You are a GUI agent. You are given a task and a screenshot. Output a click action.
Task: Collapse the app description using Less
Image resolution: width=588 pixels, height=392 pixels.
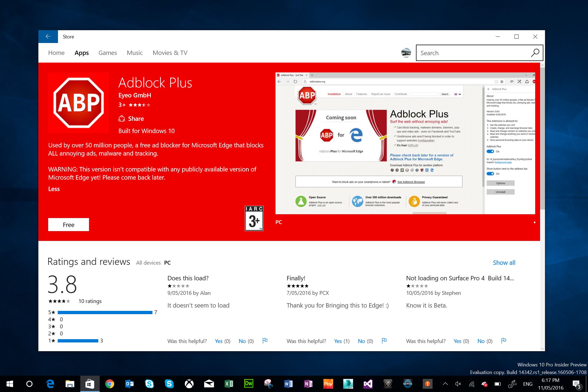[54, 189]
